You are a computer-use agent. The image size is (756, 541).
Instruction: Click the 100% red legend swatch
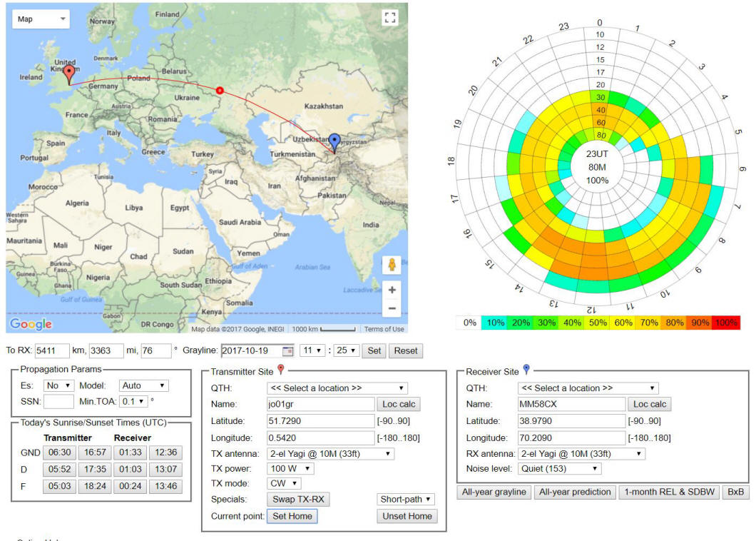tap(727, 323)
